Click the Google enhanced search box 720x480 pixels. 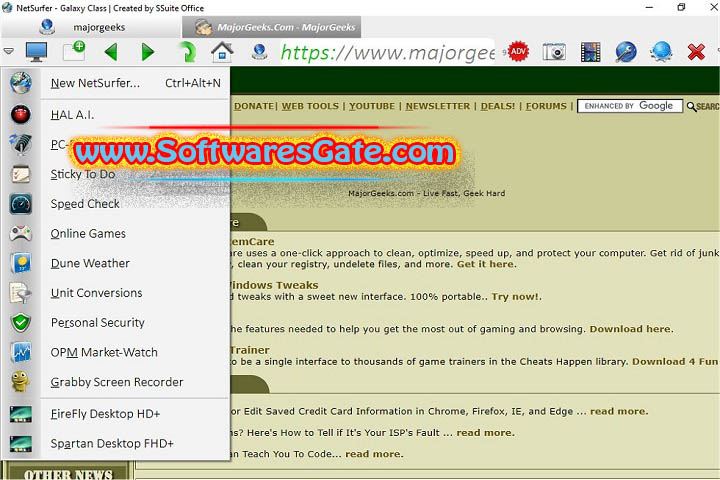(x=630, y=106)
